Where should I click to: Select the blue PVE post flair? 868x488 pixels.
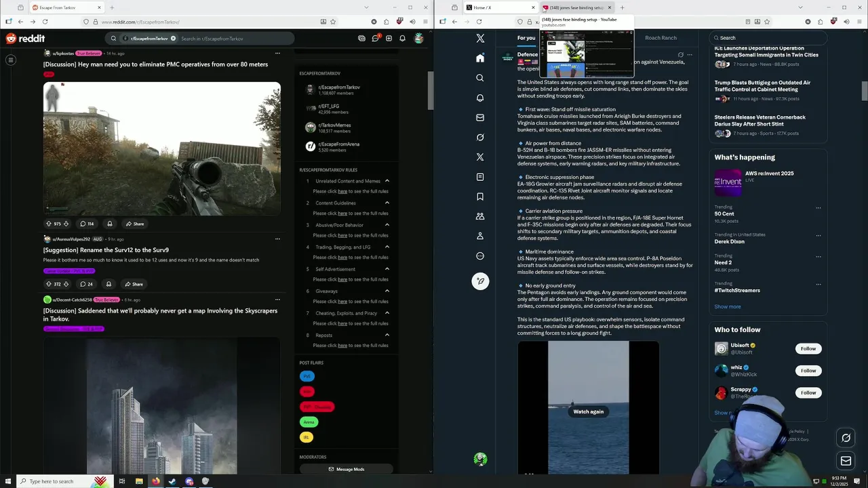click(307, 376)
